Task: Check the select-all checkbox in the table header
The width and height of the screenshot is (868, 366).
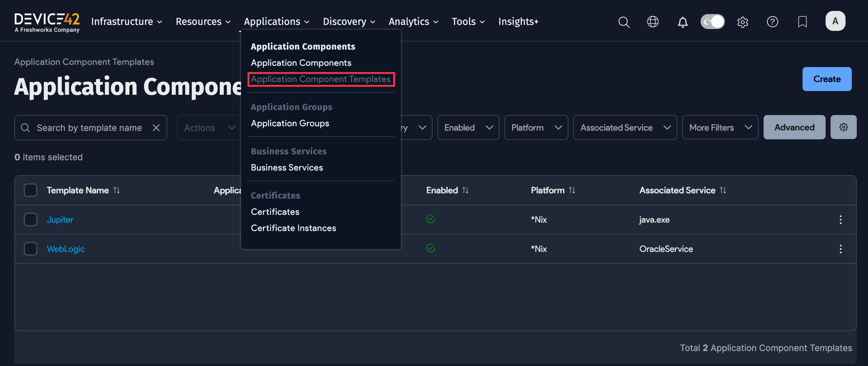Action: click(30, 190)
